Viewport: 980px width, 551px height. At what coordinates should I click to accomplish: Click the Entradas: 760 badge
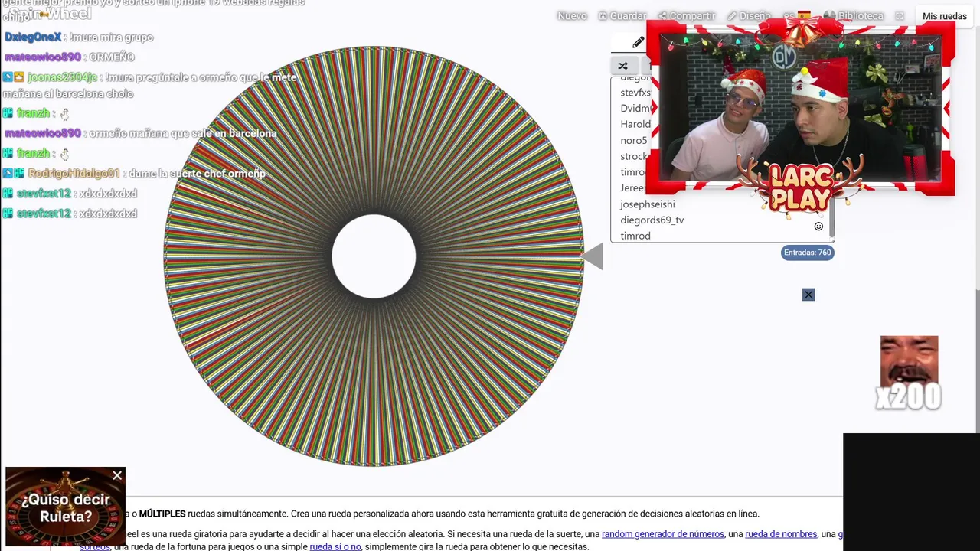coord(807,253)
